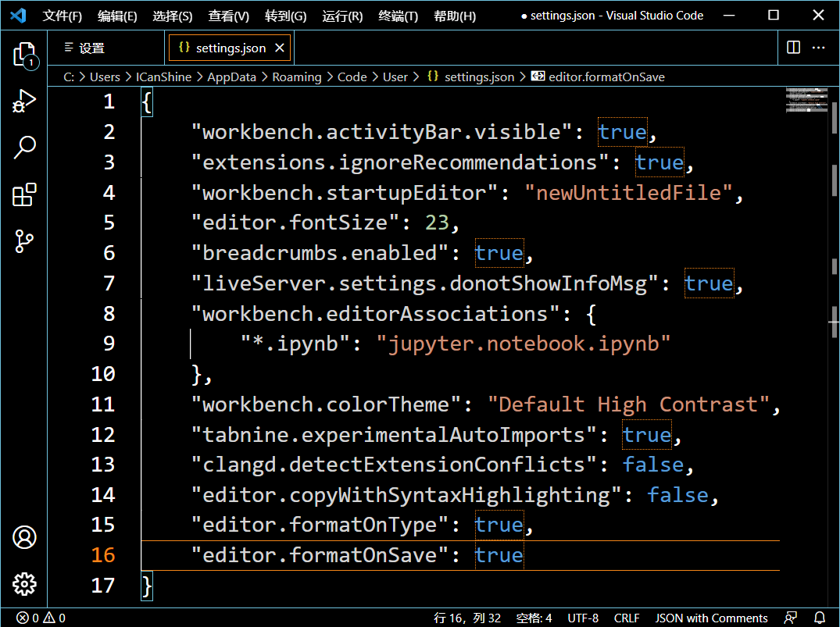840x627 pixels.
Task: Open 查看(V) menu
Action: tap(229, 16)
